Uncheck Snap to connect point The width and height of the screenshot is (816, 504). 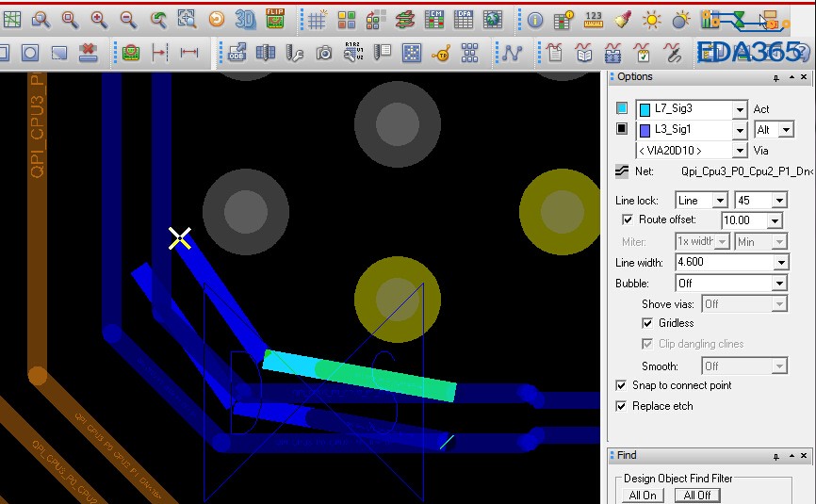pos(621,385)
